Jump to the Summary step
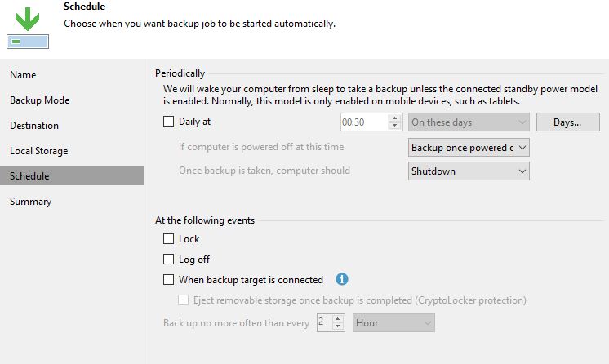 click(30, 202)
